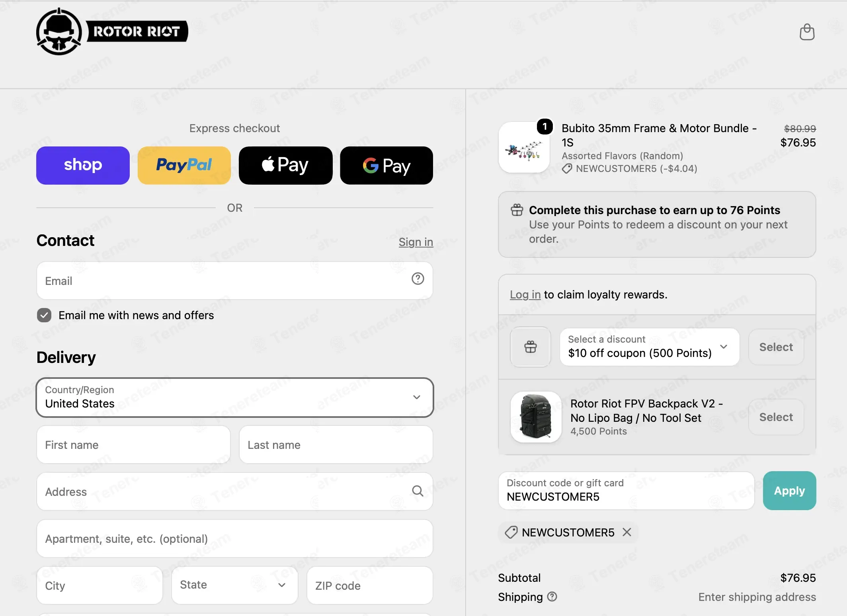Focus the Email input field
The image size is (847, 616).
pyautogui.click(x=234, y=281)
